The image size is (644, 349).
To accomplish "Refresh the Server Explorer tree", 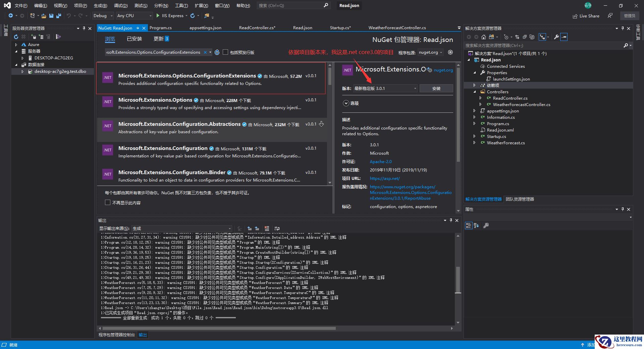I will (16, 37).
